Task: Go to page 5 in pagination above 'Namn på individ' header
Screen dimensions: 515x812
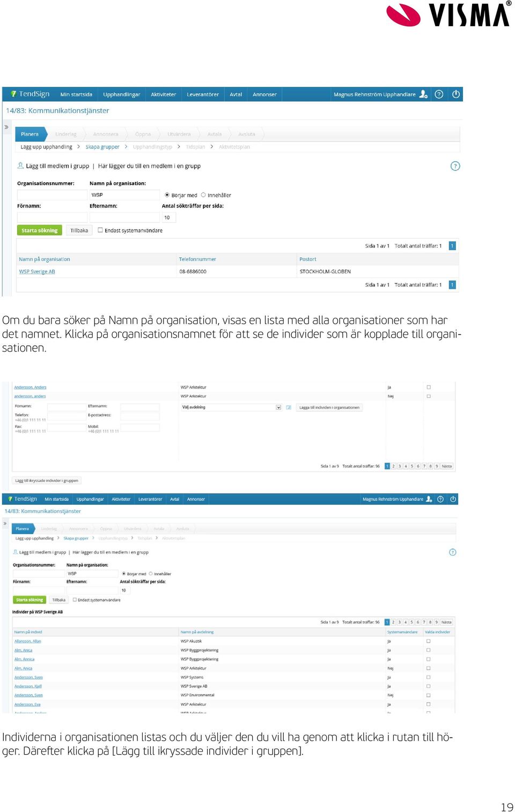Action: pos(412,622)
